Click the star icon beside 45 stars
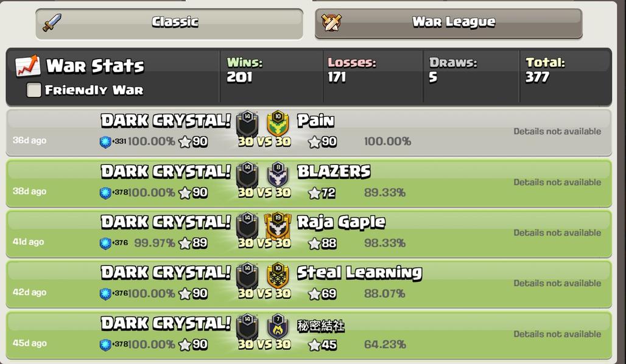626x364 pixels. point(314,345)
